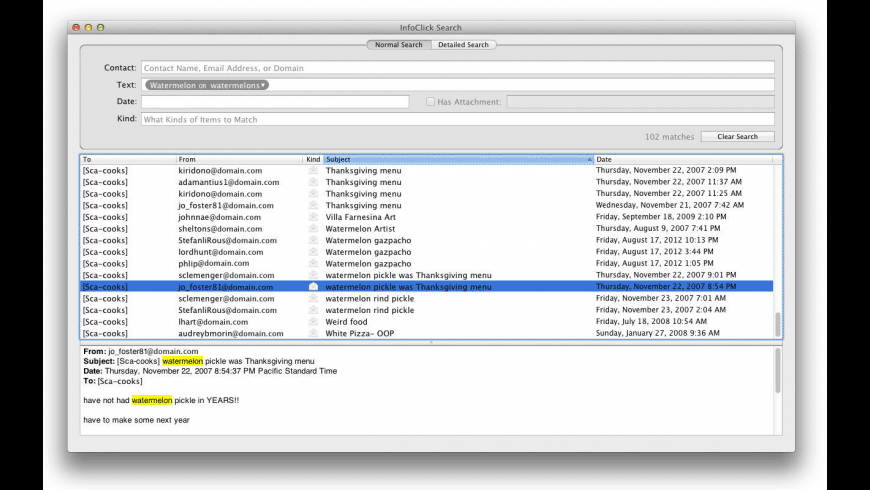
Task: Click the green zoom window button
Action: click(100, 27)
